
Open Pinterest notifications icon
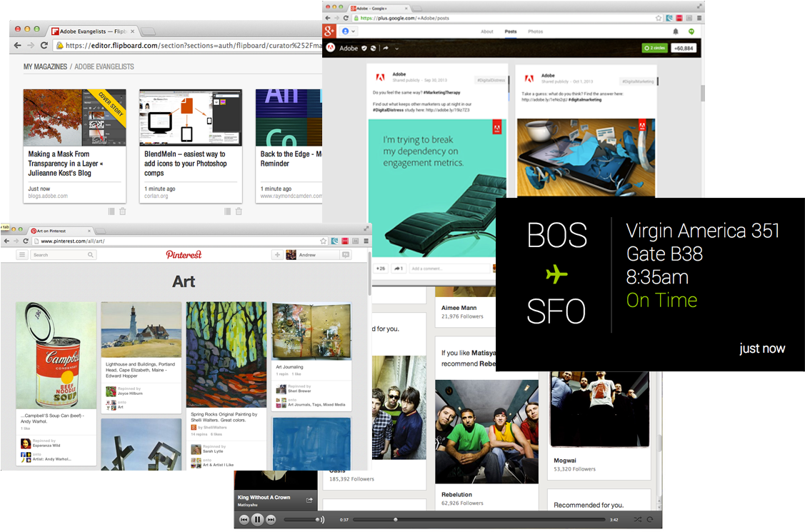point(346,254)
